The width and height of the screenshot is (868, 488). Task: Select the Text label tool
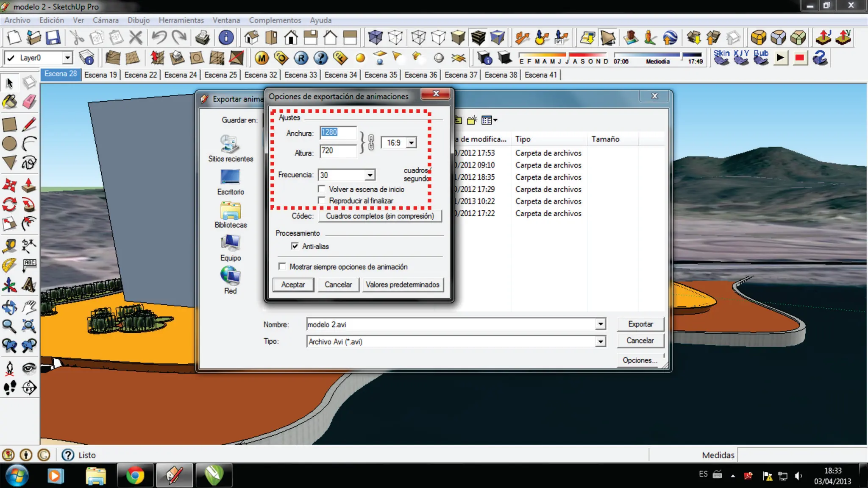tap(29, 265)
